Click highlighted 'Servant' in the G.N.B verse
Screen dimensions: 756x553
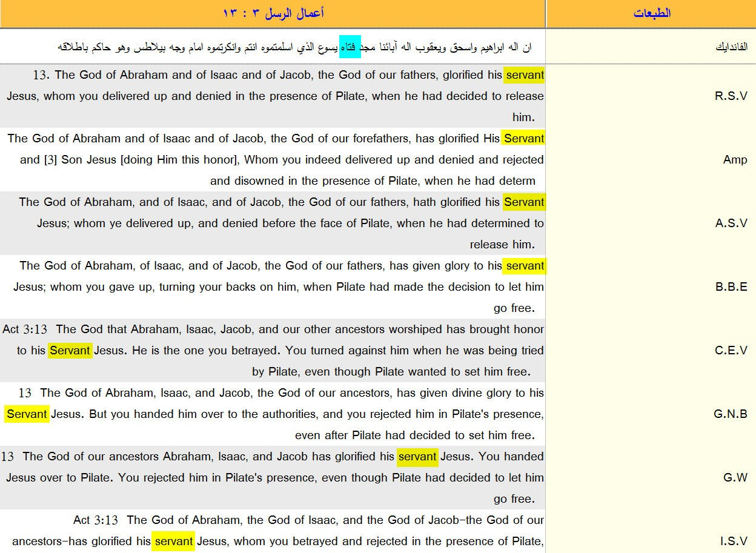27,414
